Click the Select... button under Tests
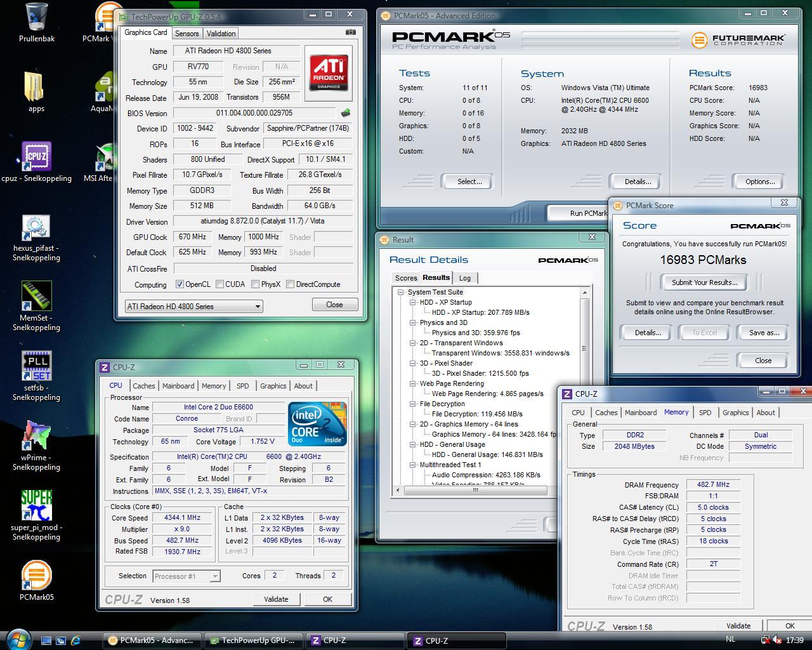 click(x=469, y=182)
